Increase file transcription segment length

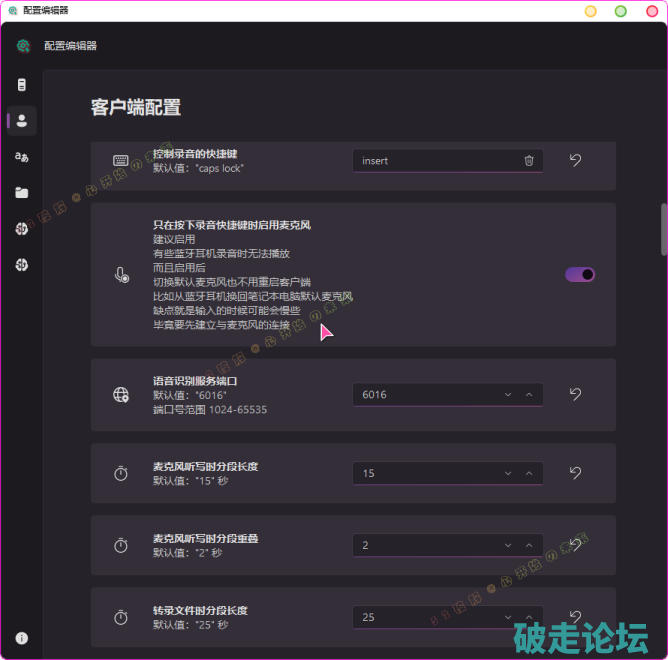pyautogui.click(x=529, y=617)
